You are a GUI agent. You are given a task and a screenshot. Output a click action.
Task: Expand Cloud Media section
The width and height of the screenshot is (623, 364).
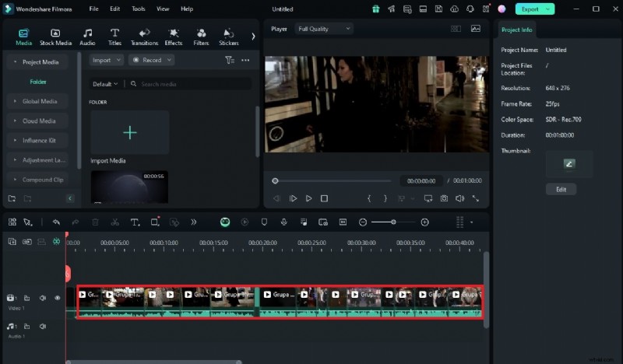(15, 121)
